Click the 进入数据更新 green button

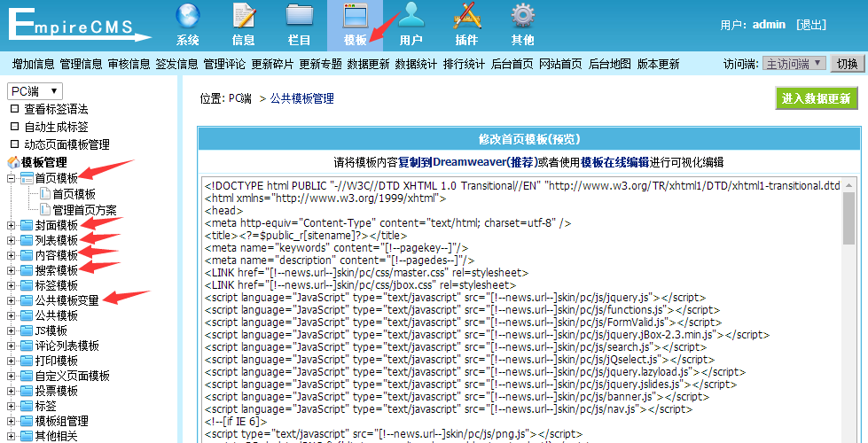tap(817, 98)
